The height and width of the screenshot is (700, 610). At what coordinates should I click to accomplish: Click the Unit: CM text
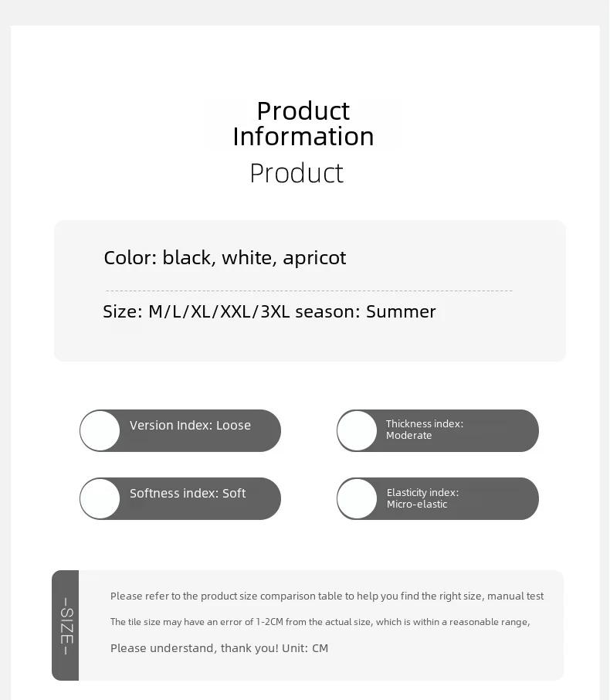(x=305, y=648)
